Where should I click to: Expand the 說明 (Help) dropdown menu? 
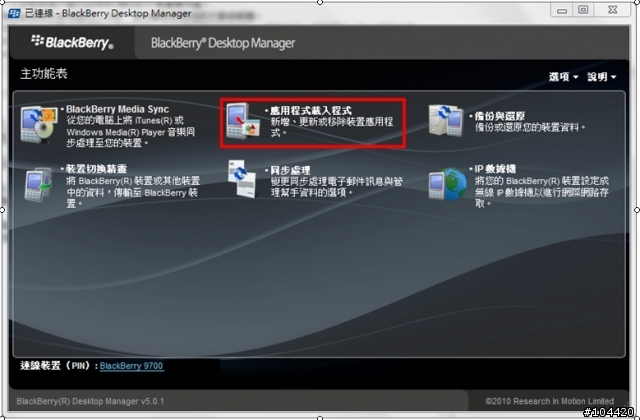[x=602, y=77]
